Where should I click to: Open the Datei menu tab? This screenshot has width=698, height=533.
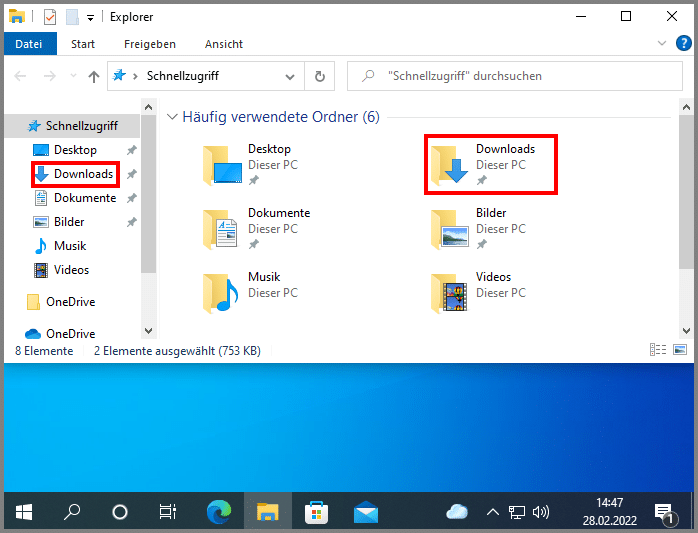pyautogui.click(x=29, y=44)
